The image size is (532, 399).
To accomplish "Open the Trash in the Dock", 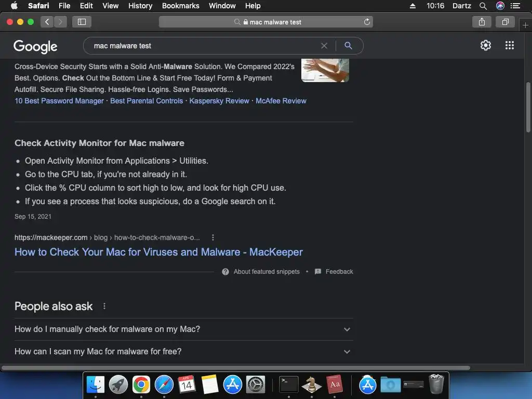I will pos(436,384).
